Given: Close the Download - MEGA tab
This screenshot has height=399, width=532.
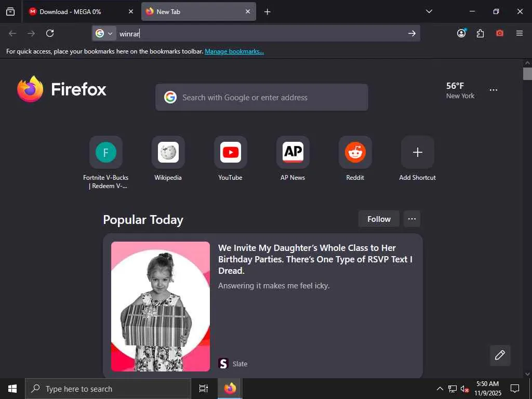Looking at the screenshot, I should [130, 11].
